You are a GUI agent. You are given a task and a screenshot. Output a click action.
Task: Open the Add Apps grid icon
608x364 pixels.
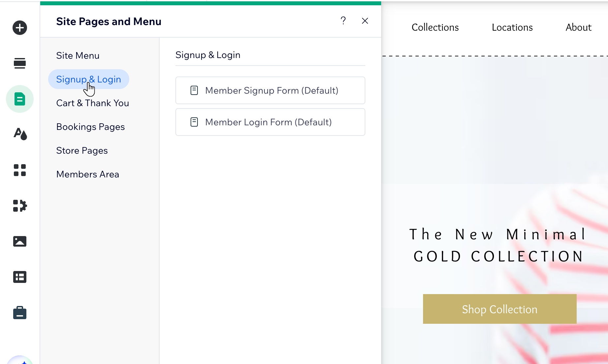[x=20, y=170]
